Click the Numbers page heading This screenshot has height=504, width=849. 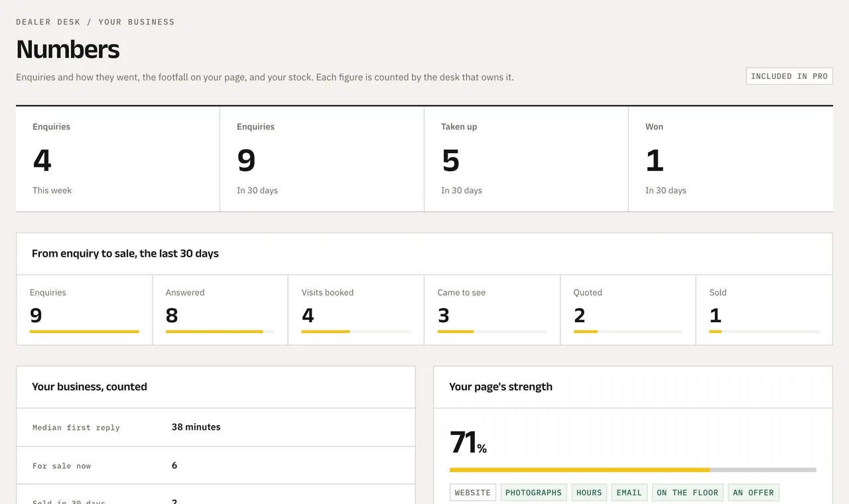68,50
